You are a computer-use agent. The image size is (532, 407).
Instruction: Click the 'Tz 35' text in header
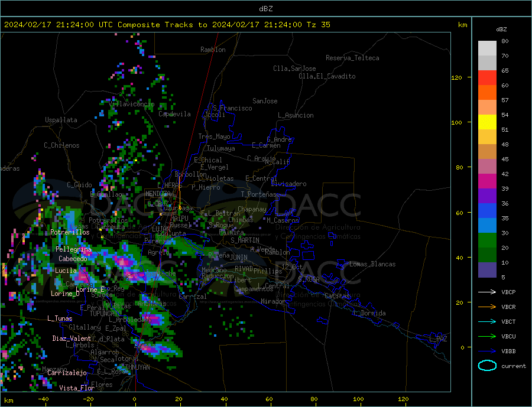click(319, 25)
